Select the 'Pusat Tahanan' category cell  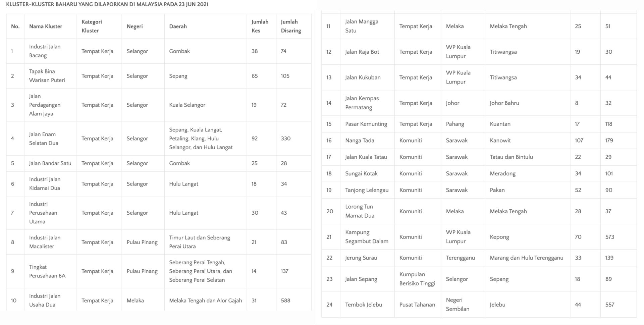coord(417,305)
